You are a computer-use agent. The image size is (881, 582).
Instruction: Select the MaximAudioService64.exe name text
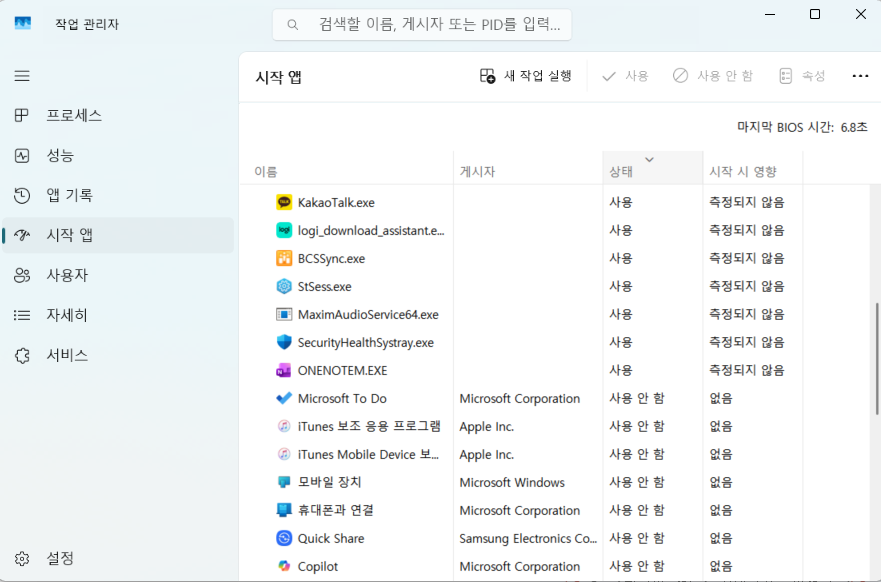coord(368,315)
